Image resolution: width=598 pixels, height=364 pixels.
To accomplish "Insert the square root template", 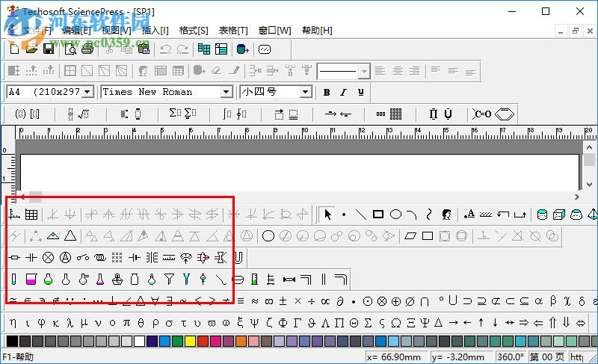I will pyautogui.click(x=84, y=114).
